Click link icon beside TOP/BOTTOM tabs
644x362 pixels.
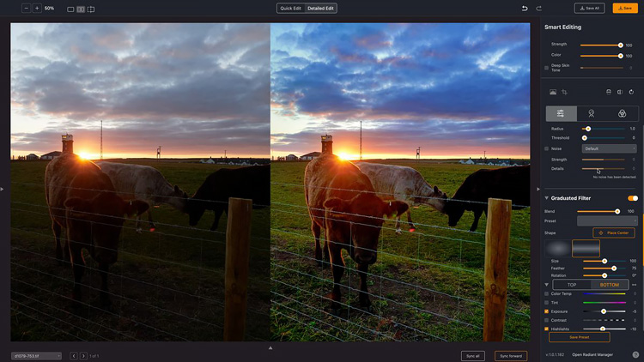(x=635, y=285)
